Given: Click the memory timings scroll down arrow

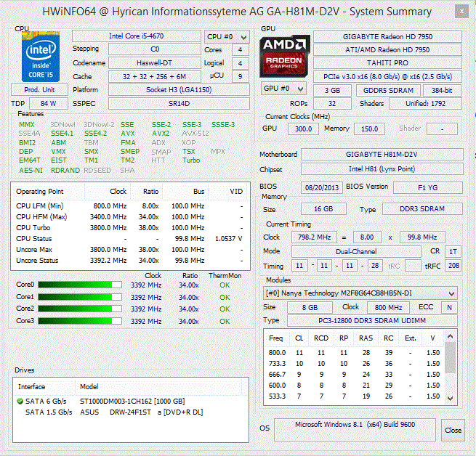Looking at the screenshot, I should (450, 399).
